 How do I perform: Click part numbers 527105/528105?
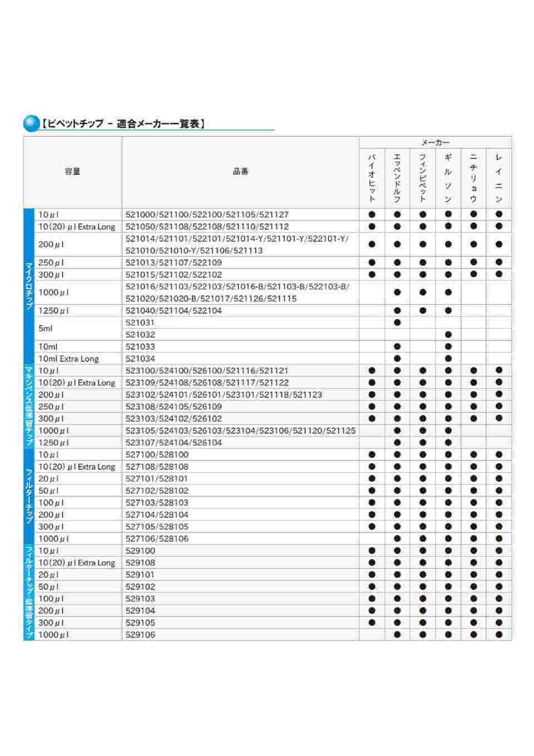(157, 527)
